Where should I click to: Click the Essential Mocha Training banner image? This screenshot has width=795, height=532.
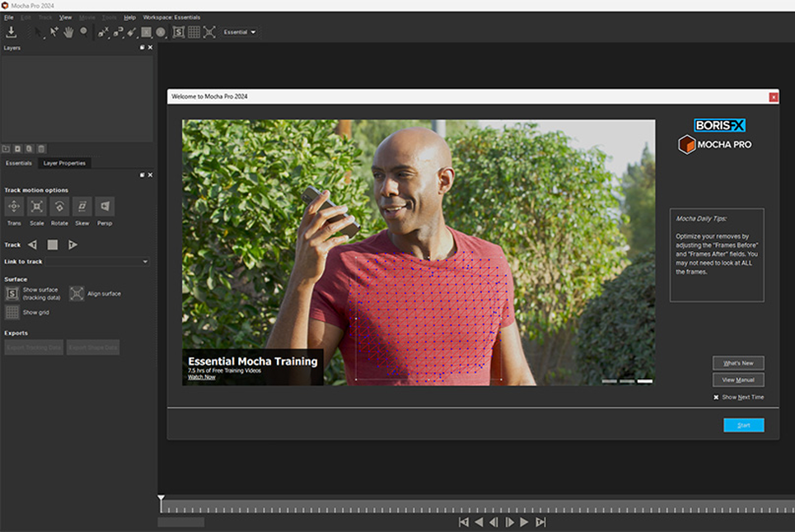click(419, 252)
